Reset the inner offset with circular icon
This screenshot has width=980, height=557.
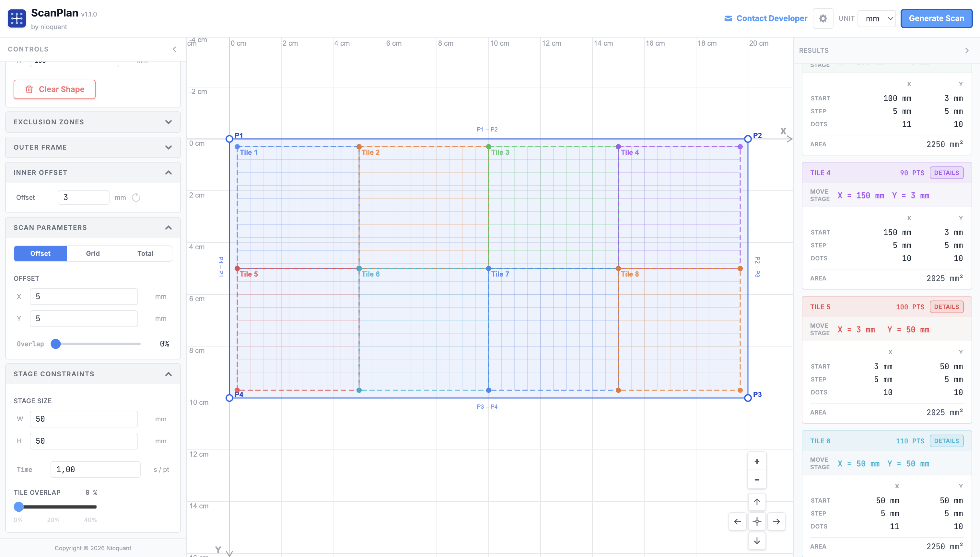[x=136, y=198]
